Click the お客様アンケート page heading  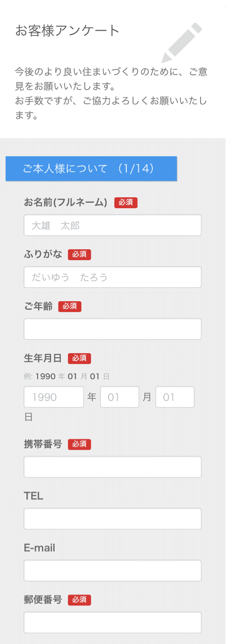point(68,30)
